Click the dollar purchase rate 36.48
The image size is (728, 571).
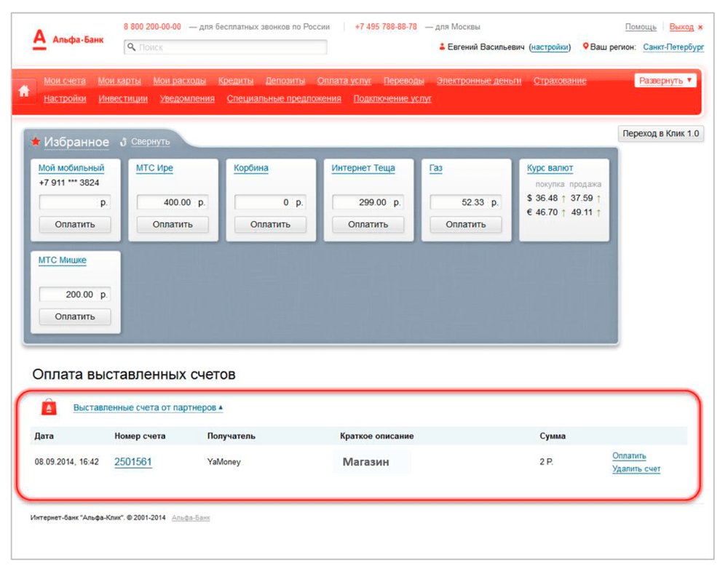(x=547, y=198)
